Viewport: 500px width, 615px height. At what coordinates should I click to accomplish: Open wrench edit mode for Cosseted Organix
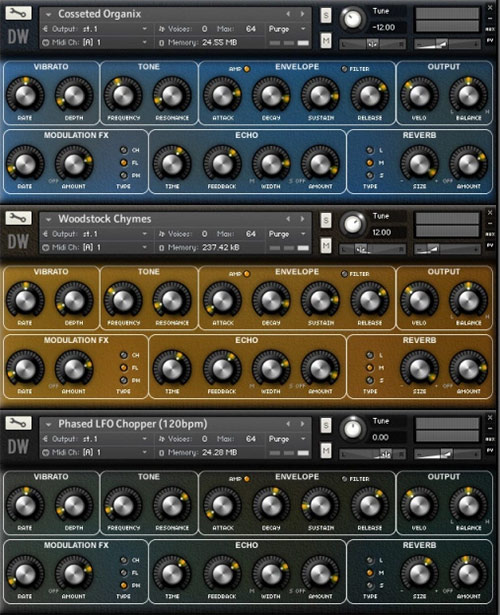[x=18, y=13]
